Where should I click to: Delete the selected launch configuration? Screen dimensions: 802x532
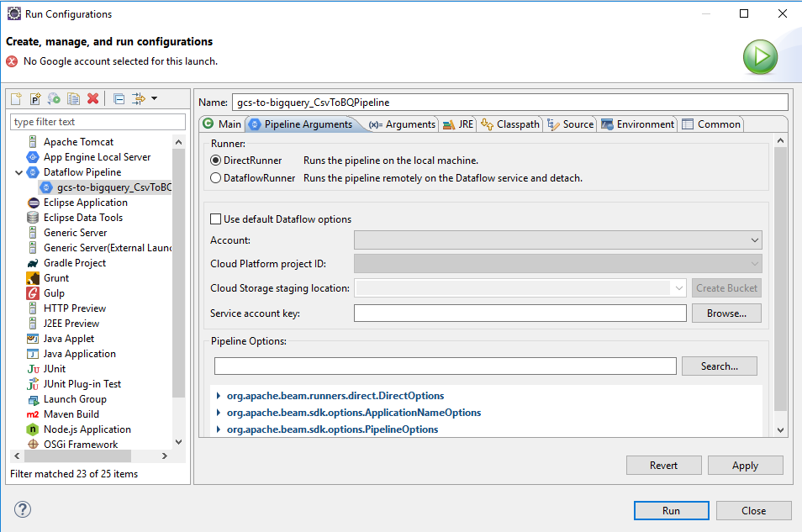[x=93, y=98]
